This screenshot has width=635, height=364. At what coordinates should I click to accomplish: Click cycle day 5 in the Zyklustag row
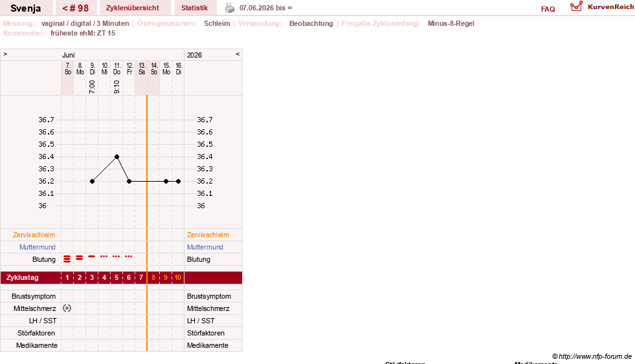(x=117, y=277)
